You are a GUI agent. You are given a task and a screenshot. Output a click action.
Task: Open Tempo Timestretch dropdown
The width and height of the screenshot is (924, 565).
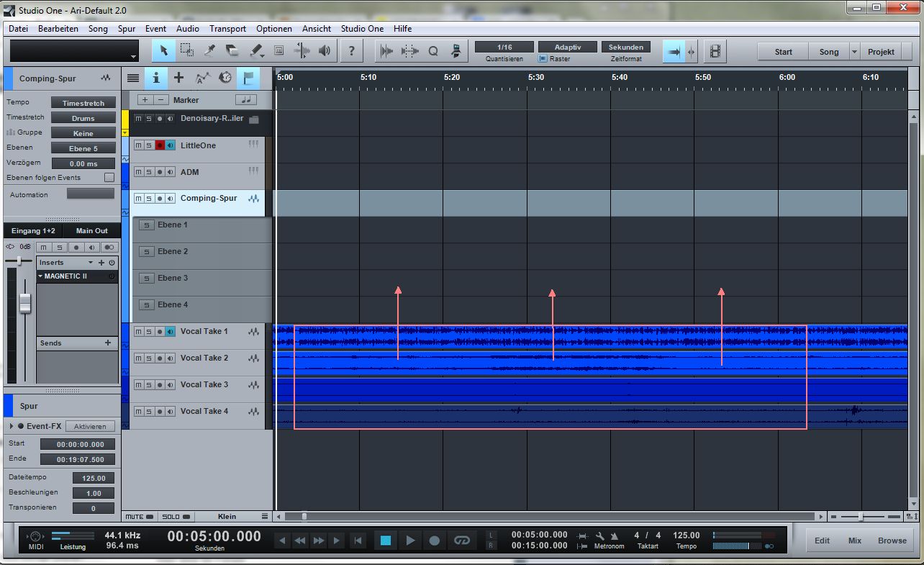[83, 103]
